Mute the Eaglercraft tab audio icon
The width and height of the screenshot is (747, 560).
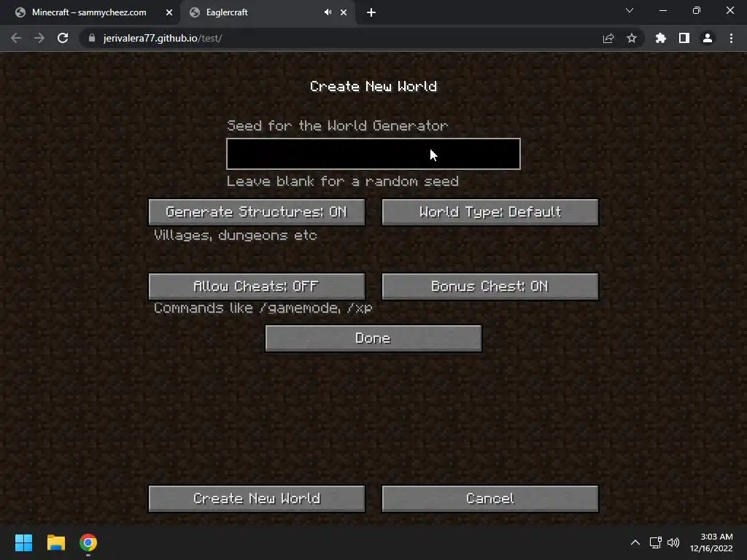click(x=328, y=12)
